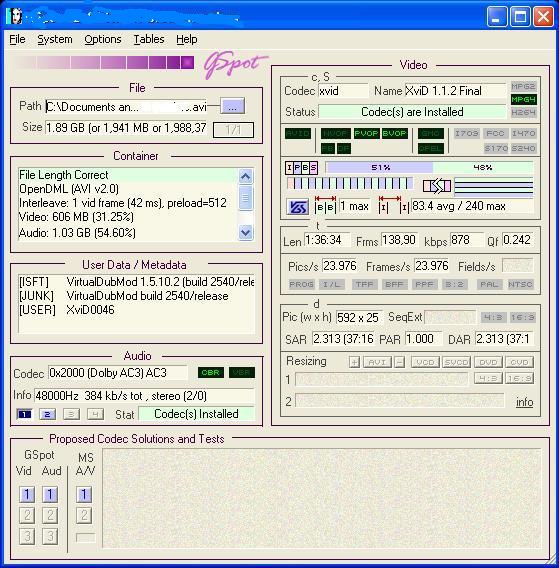The width and height of the screenshot is (559, 568).
Task: Click the IPBS frame type indicator
Action: coord(301,168)
